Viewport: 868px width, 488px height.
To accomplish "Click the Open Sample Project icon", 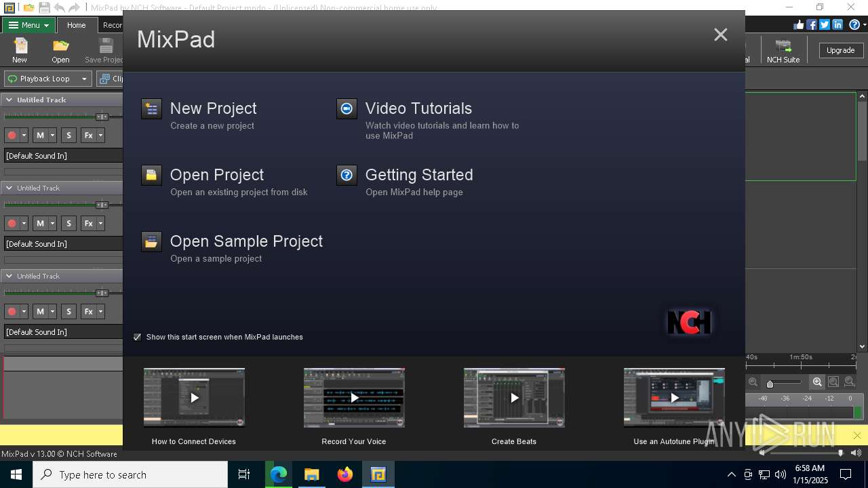I will (151, 242).
